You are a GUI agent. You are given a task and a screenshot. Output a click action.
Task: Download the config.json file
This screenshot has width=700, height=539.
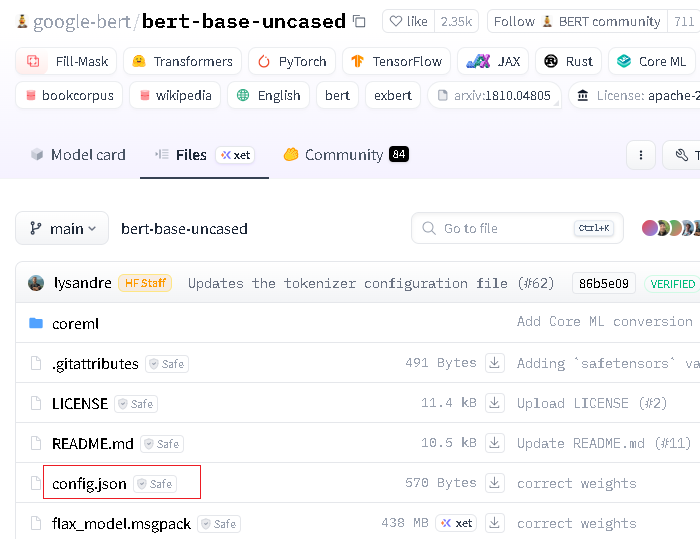pos(494,483)
